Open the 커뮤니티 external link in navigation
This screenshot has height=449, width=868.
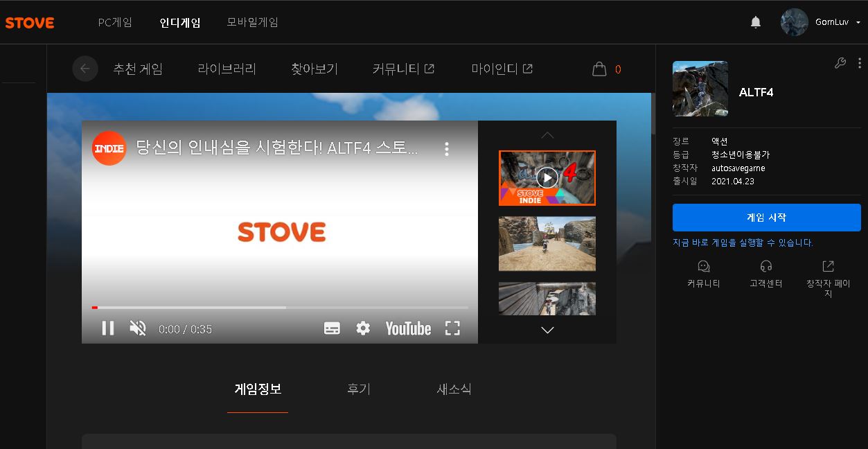pyautogui.click(x=403, y=69)
